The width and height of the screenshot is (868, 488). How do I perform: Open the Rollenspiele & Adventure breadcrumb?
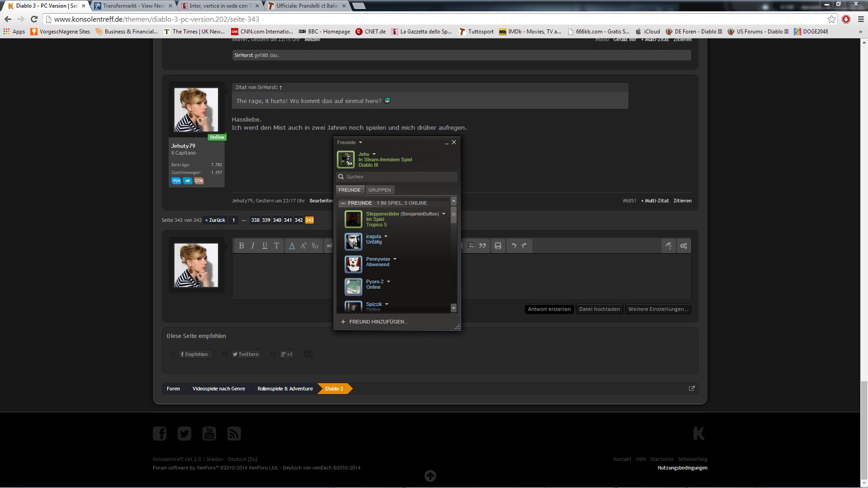[285, 389]
